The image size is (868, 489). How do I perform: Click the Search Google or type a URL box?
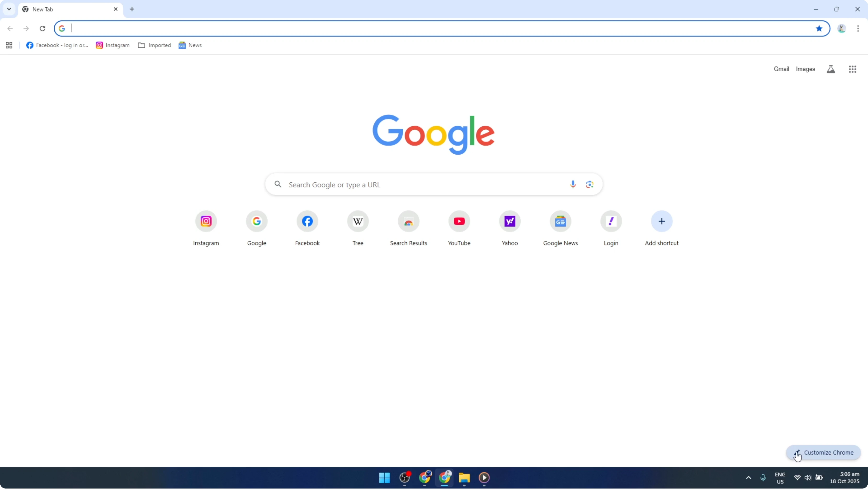coord(434,185)
